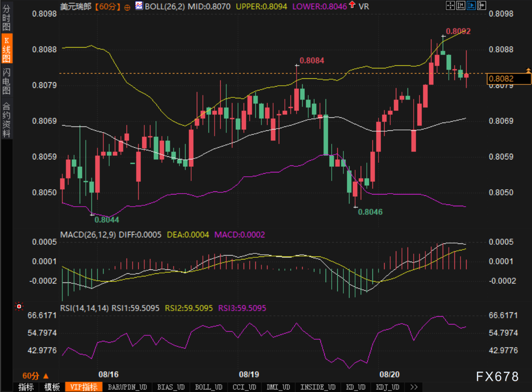
Task: Click the red up arrow after LOWER value
Action: 352,5
